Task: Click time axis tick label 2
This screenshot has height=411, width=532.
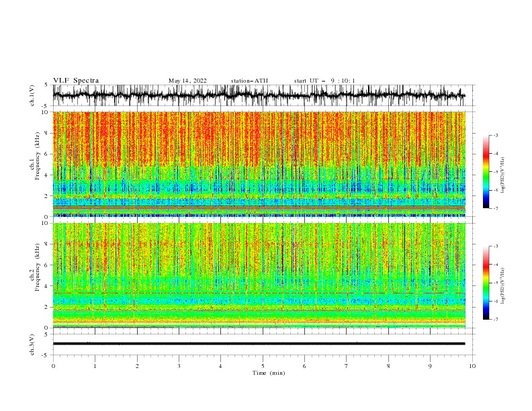Action: click(137, 366)
